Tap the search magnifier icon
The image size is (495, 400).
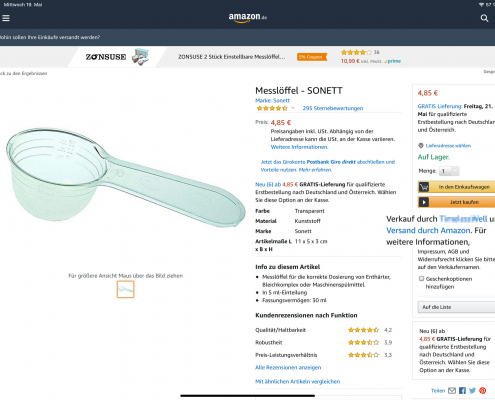[484, 18]
